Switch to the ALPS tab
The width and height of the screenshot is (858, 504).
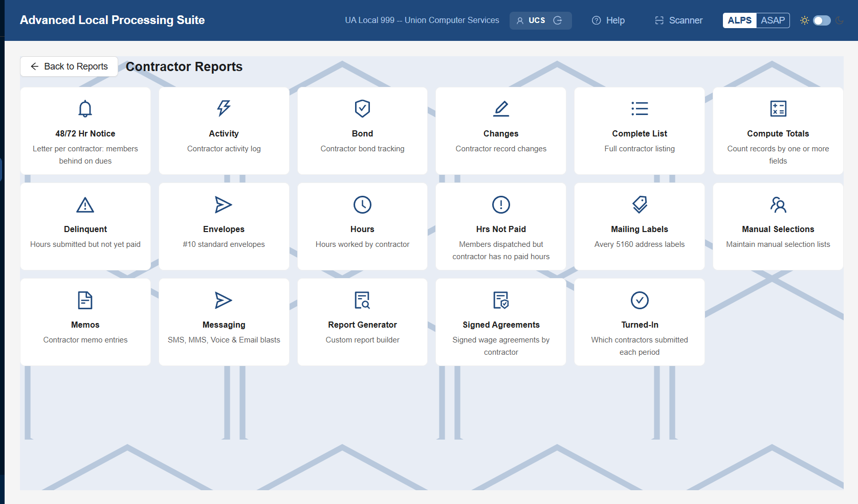(740, 20)
